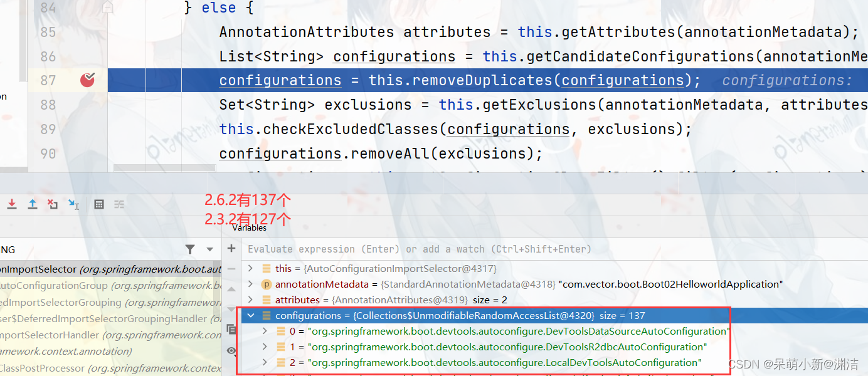Viewport: 868px width, 376px height.
Task: Select the mportSelectorHandler stack frame
Action: [110, 335]
